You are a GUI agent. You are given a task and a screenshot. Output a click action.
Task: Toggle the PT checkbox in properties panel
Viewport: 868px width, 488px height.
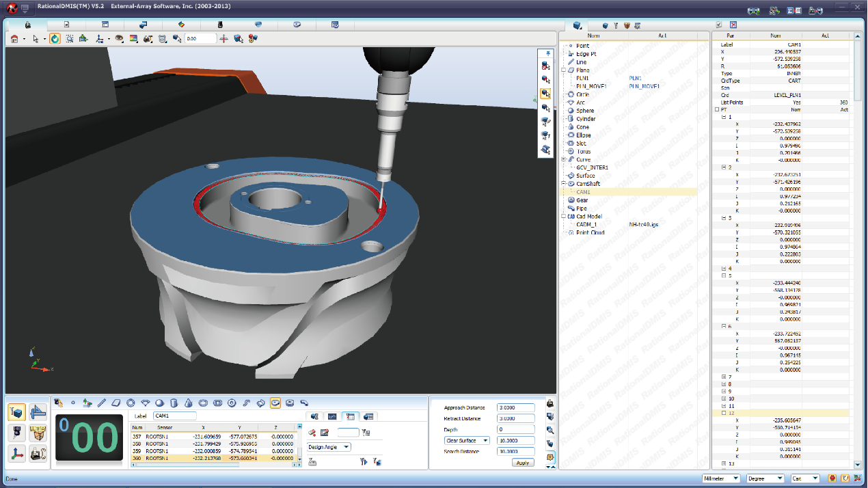(x=717, y=109)
